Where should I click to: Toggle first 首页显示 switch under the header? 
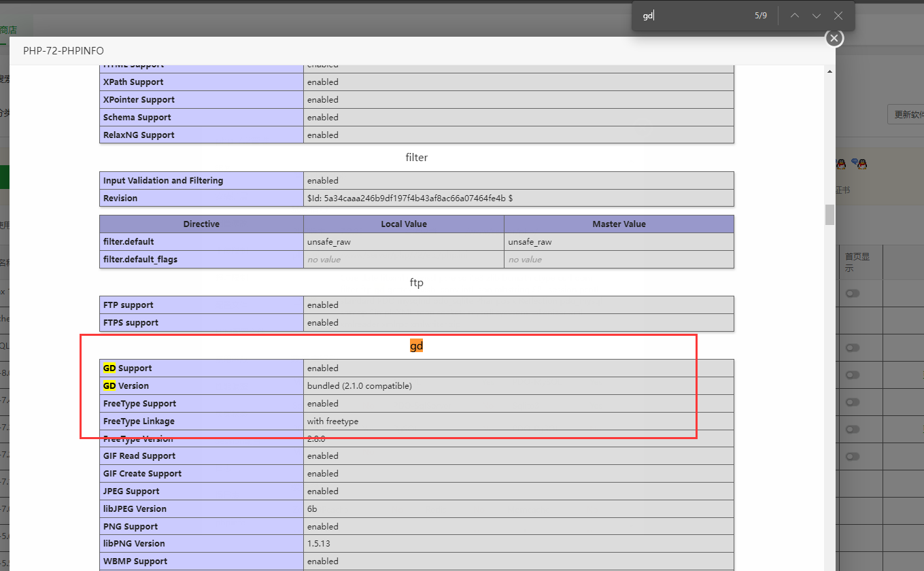[x=852, y=293]
